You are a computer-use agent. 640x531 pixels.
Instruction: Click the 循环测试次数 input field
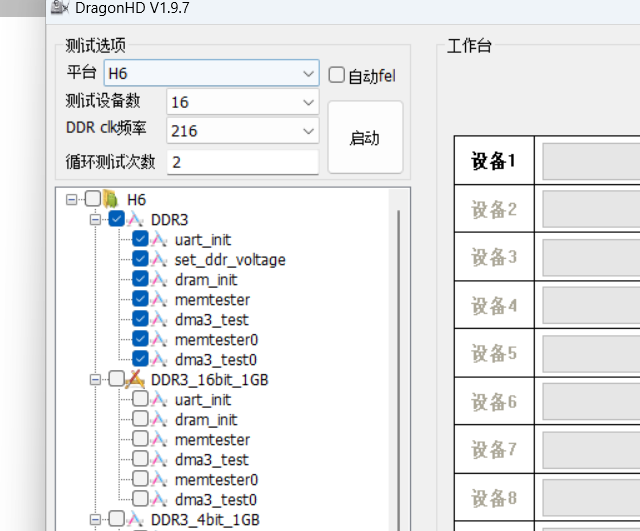243,162
